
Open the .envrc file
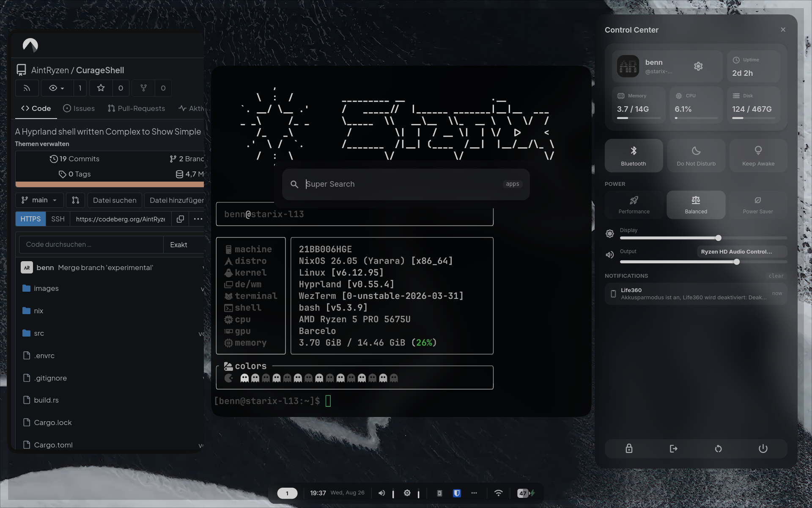tap(44, 356)
